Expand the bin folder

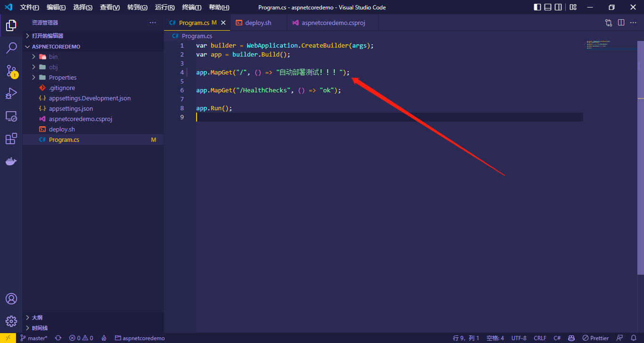[93, 57]
